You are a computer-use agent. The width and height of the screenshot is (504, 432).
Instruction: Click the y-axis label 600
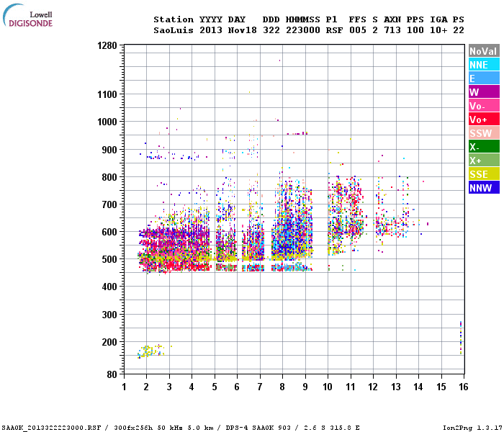(x=109, y=232)
